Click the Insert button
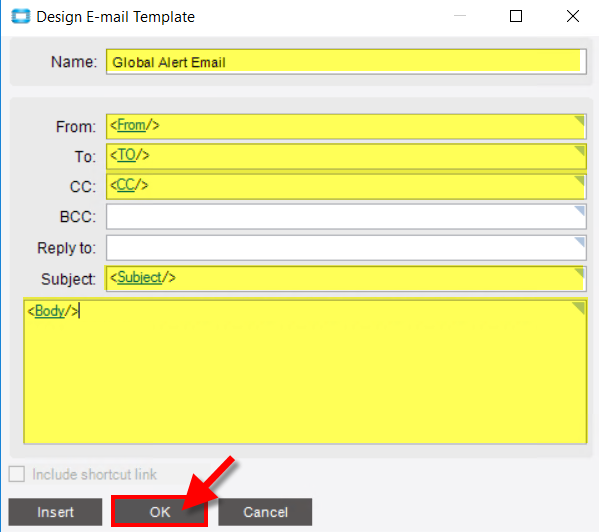 [x=55, y=512]
